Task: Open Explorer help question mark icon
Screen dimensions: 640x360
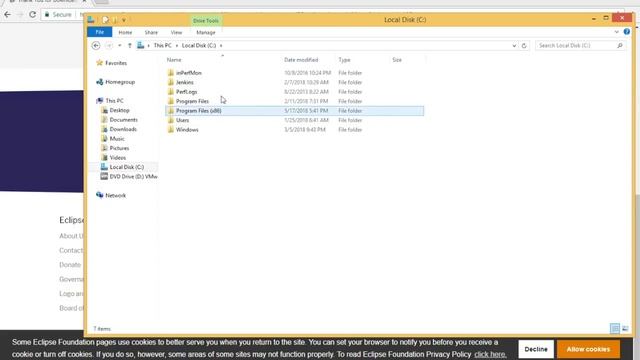Action: pos(627,32)
